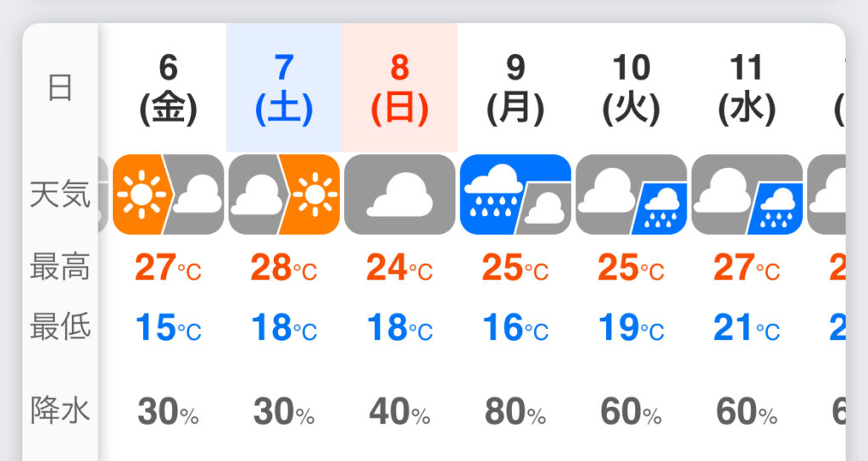Click the 天気 row label

click(x=60, y=194)
